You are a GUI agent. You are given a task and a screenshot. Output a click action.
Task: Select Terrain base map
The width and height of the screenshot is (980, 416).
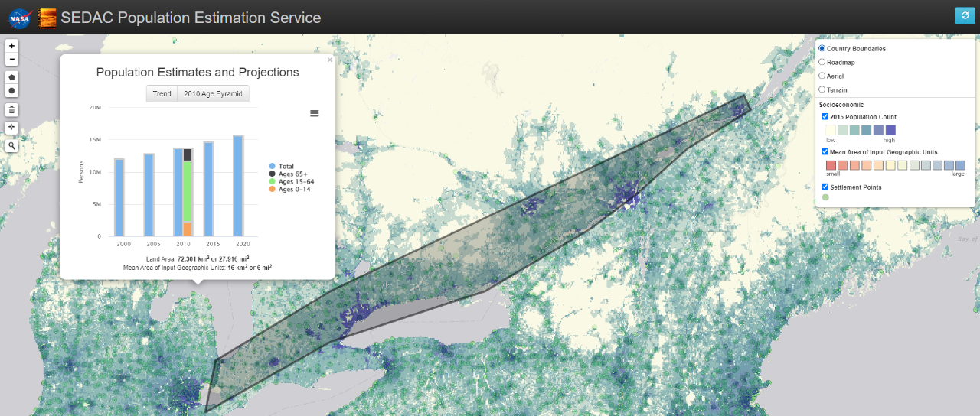pos(822,89)
